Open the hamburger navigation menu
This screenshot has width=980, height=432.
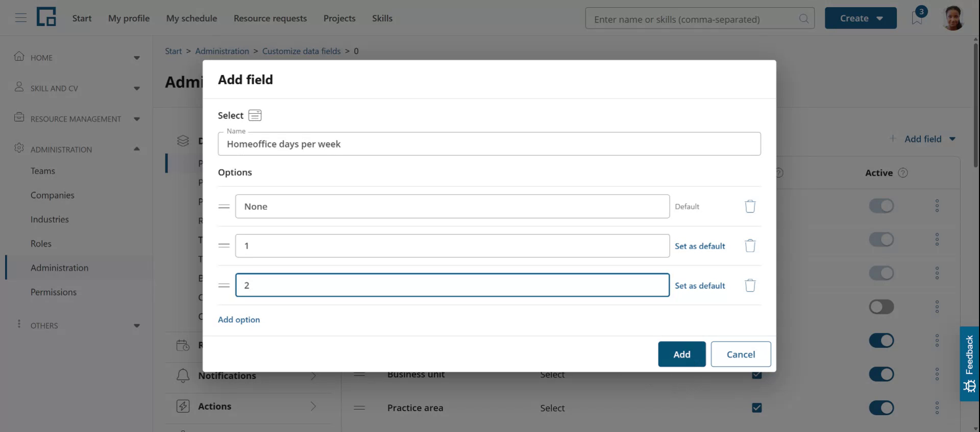[x=20, y=18]
